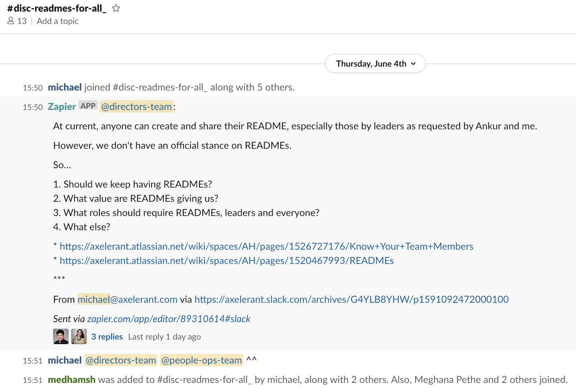The width and height of the screenshot is (576, 392).
Task: Click the @directors-team mention in Zapier's message
Action: (x=136, y=107)
